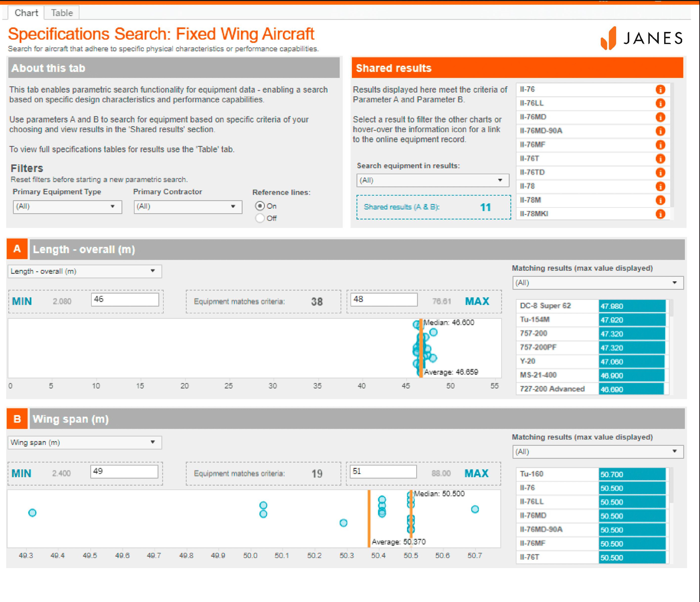The image size is (700, 602).
Task: Switch to the Table tab
Action: click(62, 13)
